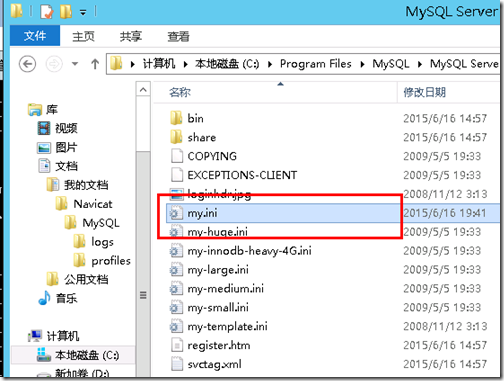Click the Properties icon in quick access toolbar
504x381 pixels.
click(47, 12)
